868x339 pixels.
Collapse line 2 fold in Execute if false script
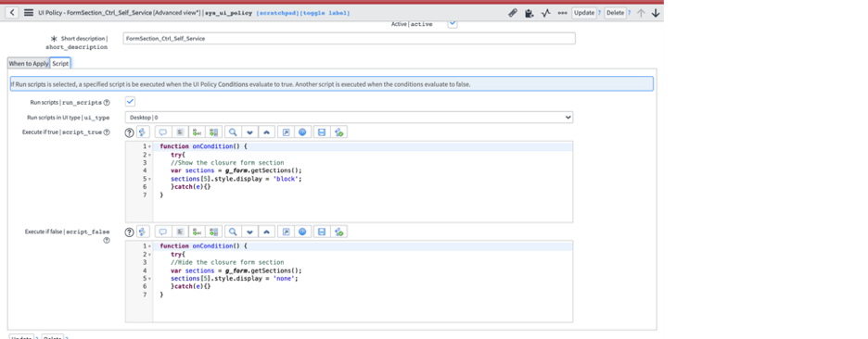point(150,255)
